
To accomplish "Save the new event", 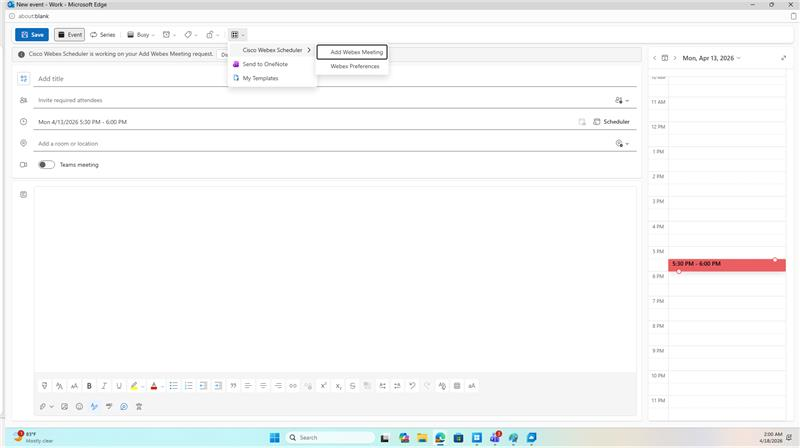I will point(32,35).
